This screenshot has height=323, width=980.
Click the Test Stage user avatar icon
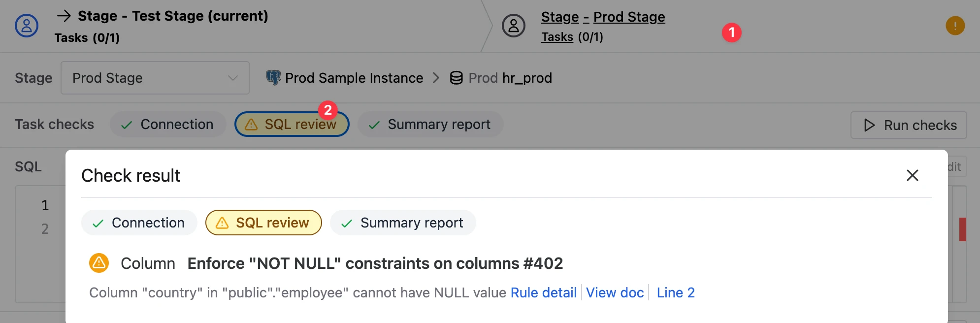click(27, 26)
